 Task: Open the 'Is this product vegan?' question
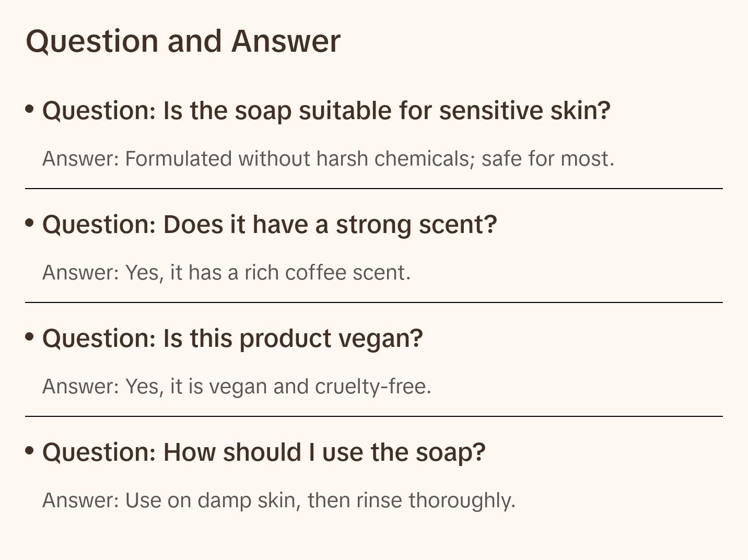232,339
